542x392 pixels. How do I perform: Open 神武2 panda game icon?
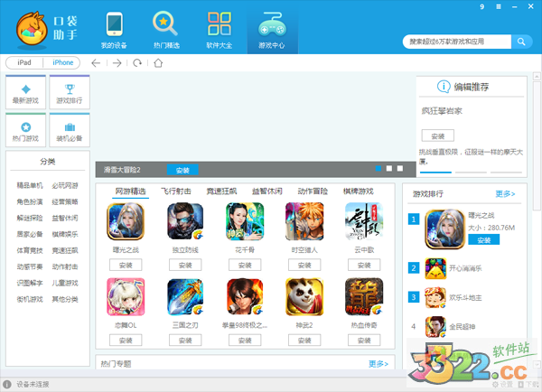304,297
